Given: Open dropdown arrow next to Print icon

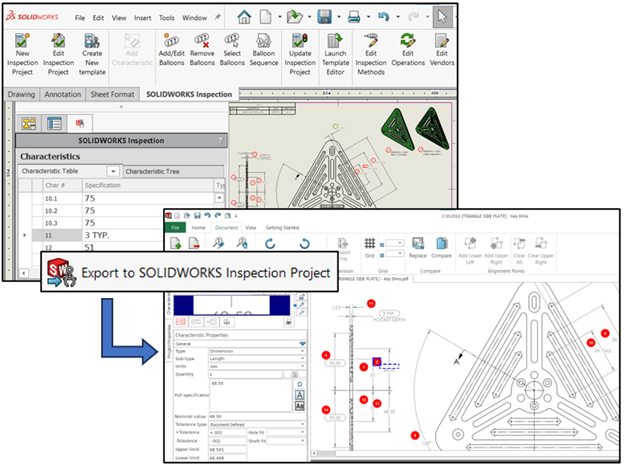Looking at the screenshot, I should 368,17.
